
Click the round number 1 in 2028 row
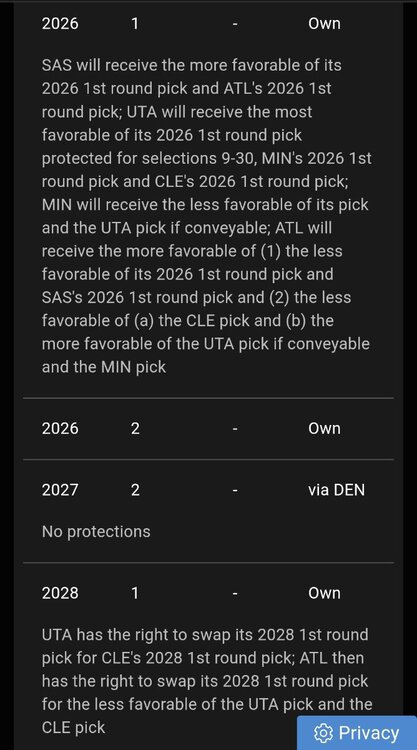click(135, 593)
